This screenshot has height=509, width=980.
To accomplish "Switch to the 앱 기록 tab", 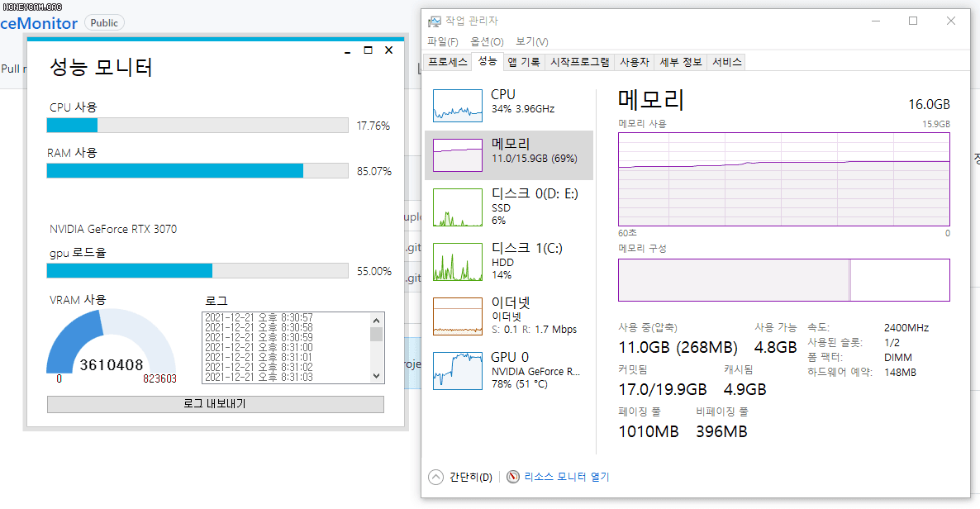I will point(524,62).
